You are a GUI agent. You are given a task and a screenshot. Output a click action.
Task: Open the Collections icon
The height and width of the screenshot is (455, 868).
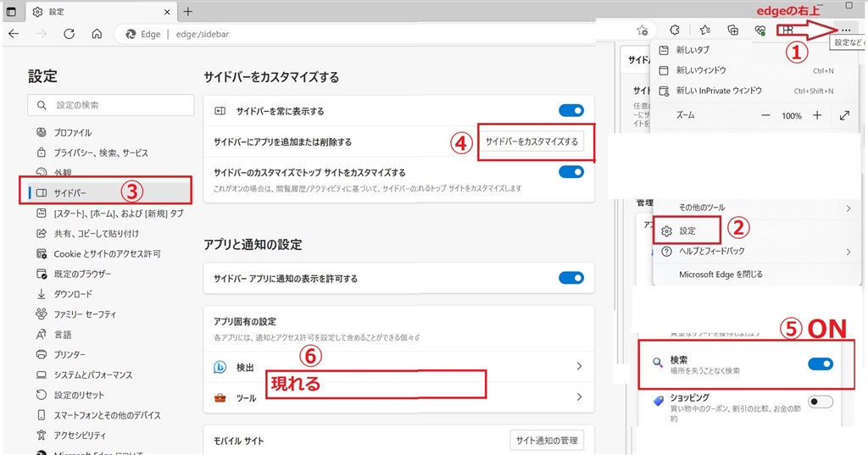click(733, 30)
